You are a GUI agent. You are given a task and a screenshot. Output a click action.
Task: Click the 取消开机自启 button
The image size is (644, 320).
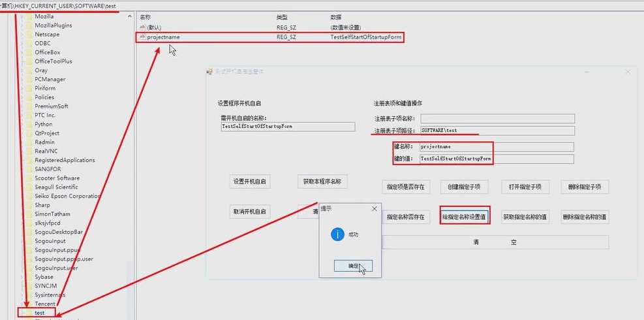tap(250, 212)
